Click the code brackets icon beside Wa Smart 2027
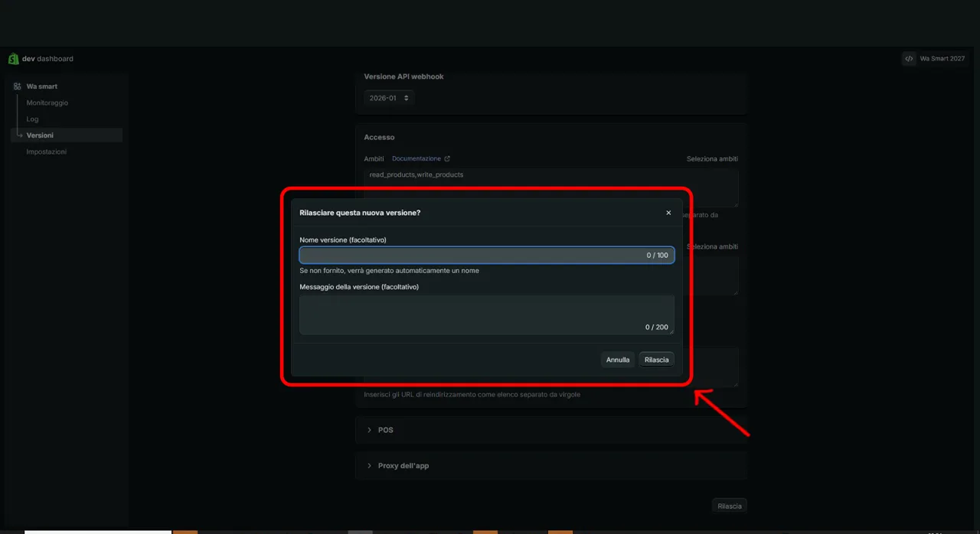Image resolution: width=980 pixels, height=534 pixels. (x=909, y=59)
